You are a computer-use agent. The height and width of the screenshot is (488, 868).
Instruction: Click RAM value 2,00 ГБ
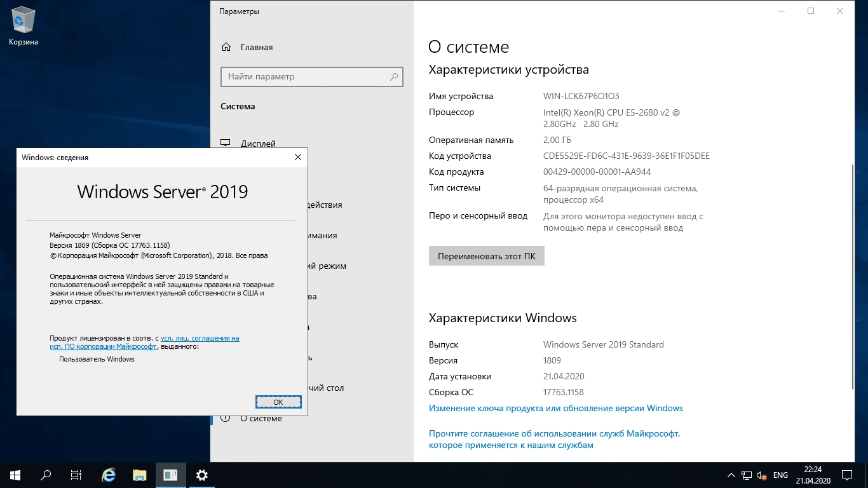pyautogui.click(x=557, y=140)
